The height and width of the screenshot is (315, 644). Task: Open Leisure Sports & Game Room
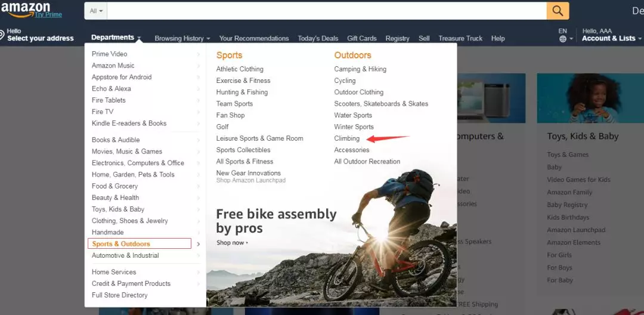coord(259,138)
